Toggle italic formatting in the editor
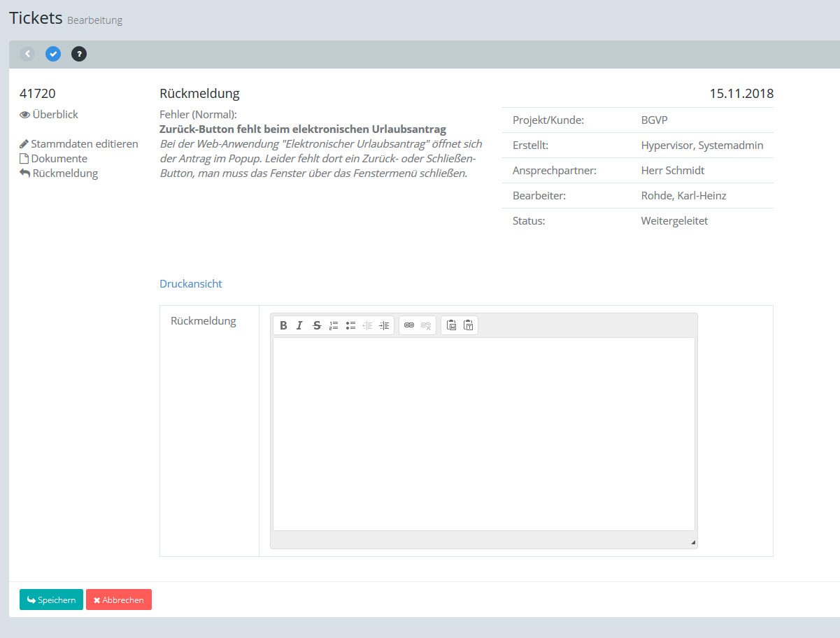The width and height of the screenshot is (840, 638). 299,325
